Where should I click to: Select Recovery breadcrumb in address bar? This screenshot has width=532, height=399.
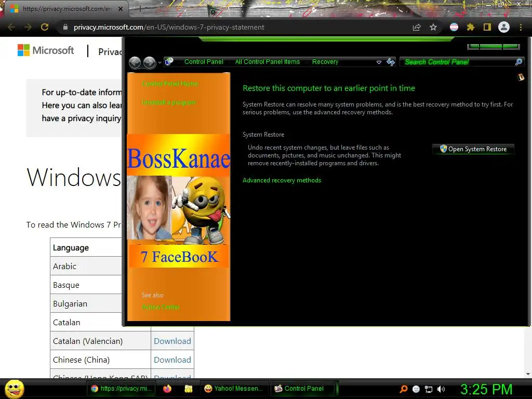point(325,62)
